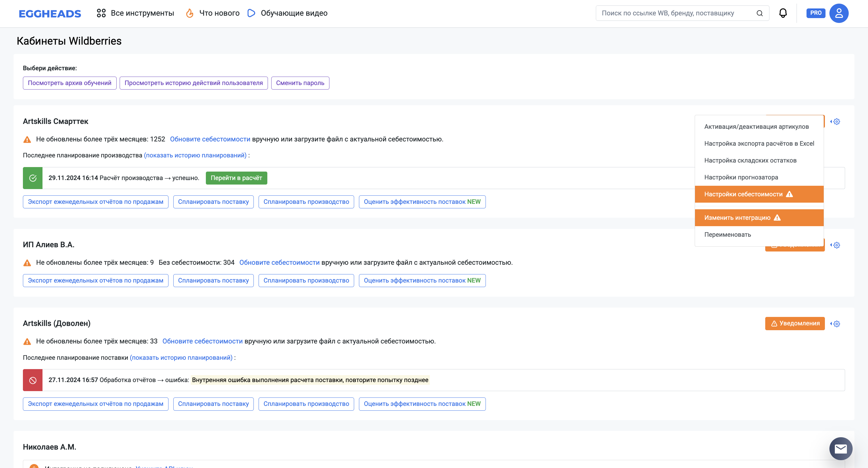Click Просмотреть историю действий пользователя button
Screen dimensions: 868x468
pos(193,83)
